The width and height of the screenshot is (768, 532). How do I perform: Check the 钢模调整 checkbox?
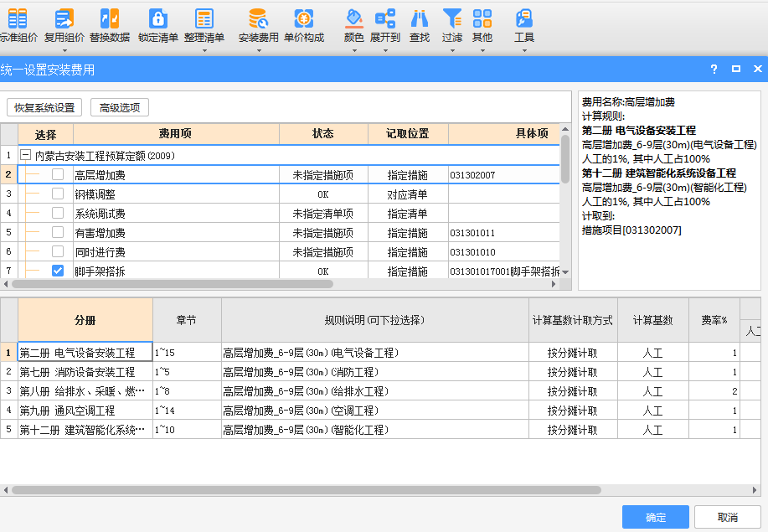click(58, 194)
